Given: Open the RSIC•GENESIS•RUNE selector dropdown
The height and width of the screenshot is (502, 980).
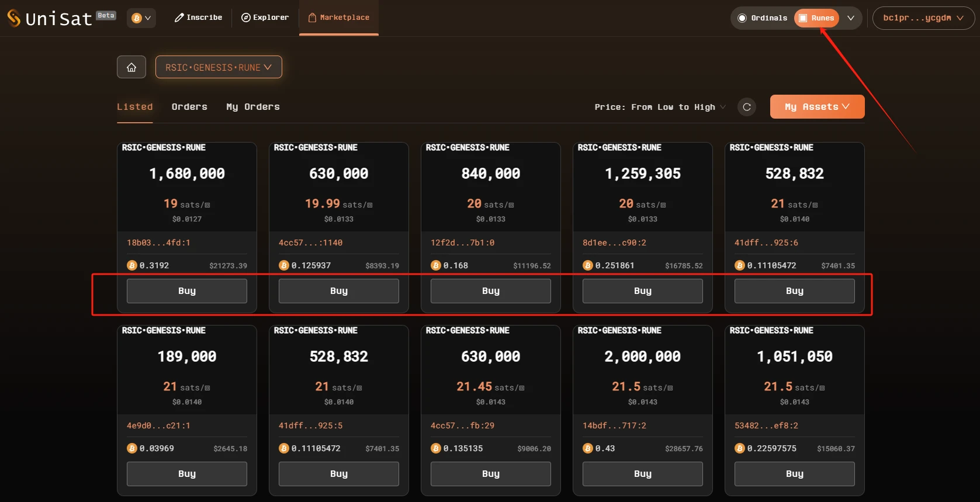Looking at the screenshot, I should click(219, 67).
